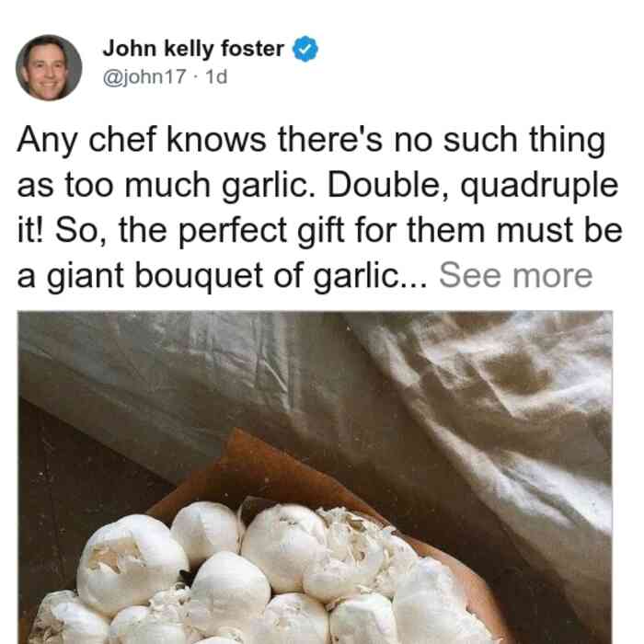Open post permalink via the '1d' label
This screenshot has width=644, height=644.
tap(216, 76)
